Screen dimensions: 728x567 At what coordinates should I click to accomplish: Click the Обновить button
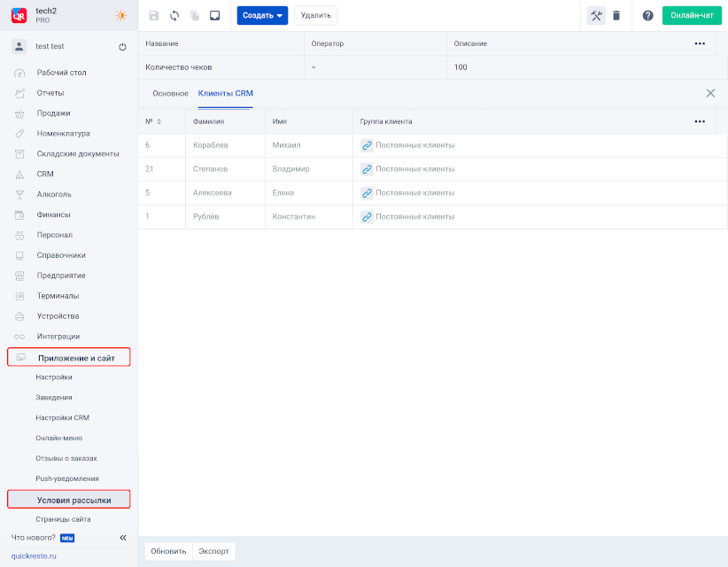click(x=168, y=551)
